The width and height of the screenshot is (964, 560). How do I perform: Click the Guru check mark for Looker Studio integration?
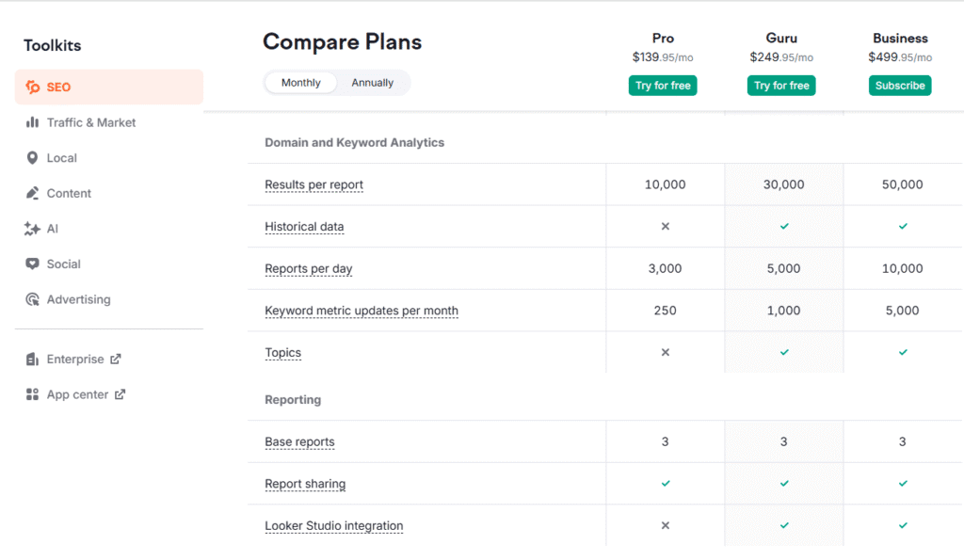click(x=784, y=525)
